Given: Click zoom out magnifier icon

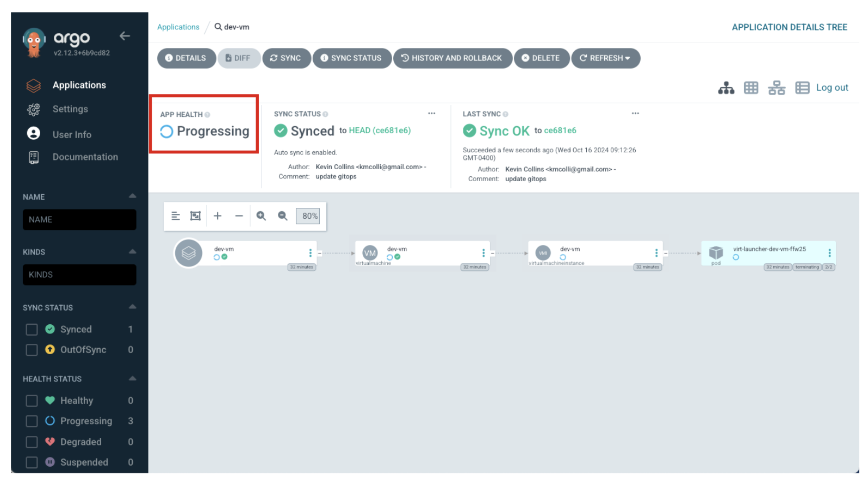Looking at the screenshot, I should 283,216.
